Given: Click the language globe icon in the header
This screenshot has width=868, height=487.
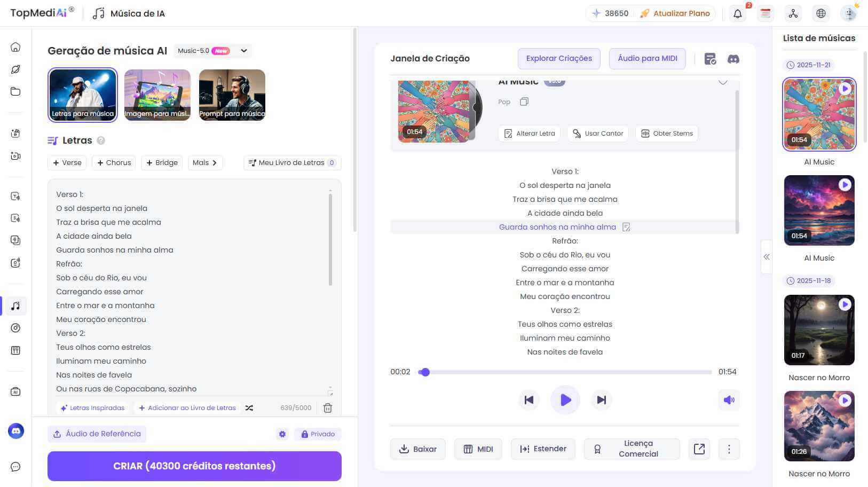Looking at the screenshot, I should [820, 13].
